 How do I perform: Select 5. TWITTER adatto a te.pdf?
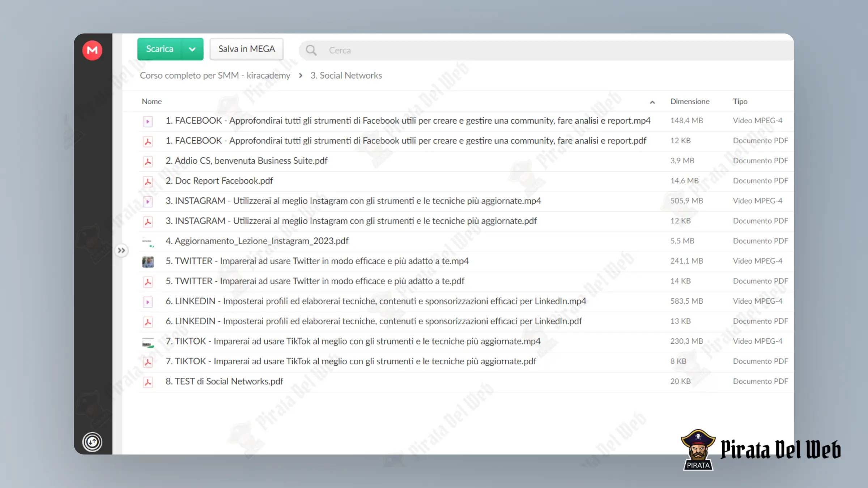click(x=315, y=281)
